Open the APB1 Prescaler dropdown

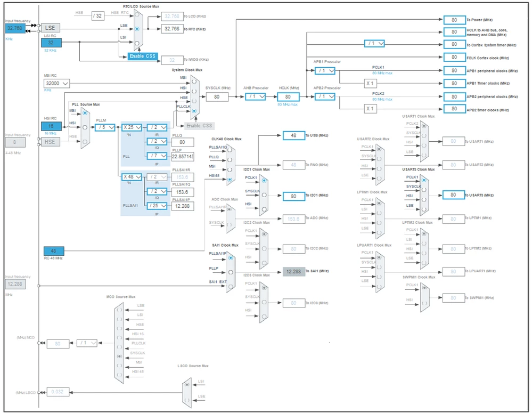point(325,71)
